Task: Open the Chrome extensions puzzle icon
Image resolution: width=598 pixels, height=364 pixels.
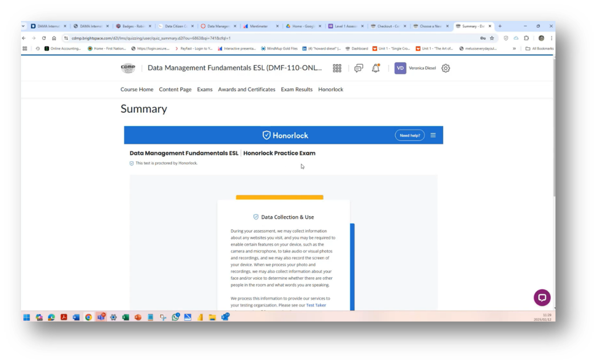Action: tap(526, 38)
